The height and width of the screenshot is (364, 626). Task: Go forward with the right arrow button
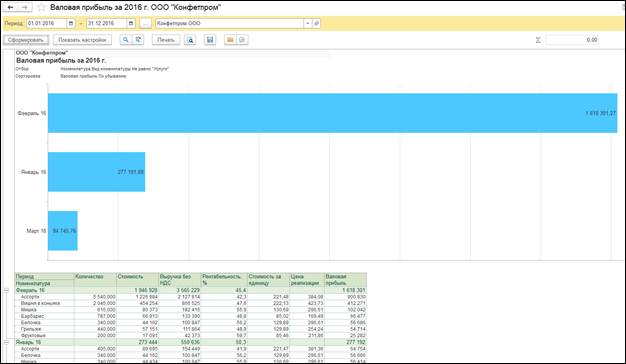[x=25, y=7]
